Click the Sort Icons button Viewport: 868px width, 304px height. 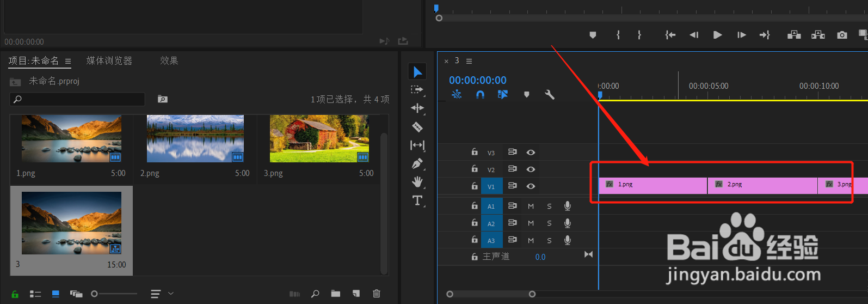tap(156, 294)
